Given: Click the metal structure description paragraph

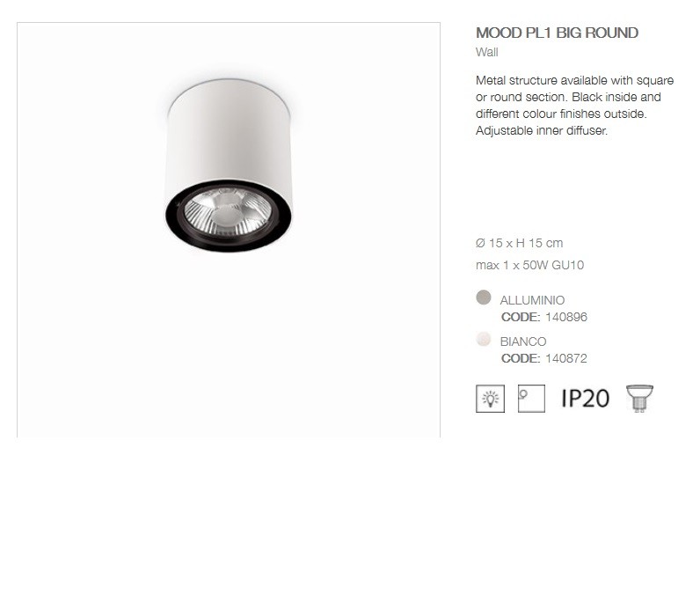Looking at the screenshot, I should [x=574, y=106].
